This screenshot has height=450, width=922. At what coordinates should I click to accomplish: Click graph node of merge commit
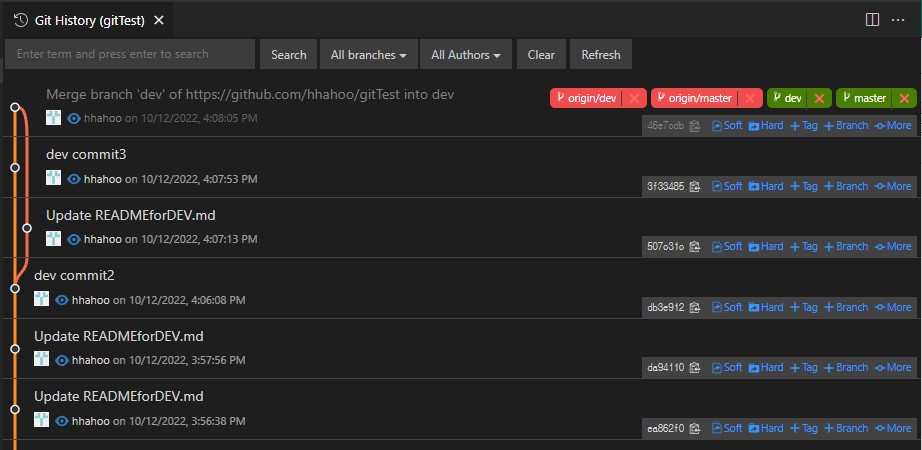(15, 107)
